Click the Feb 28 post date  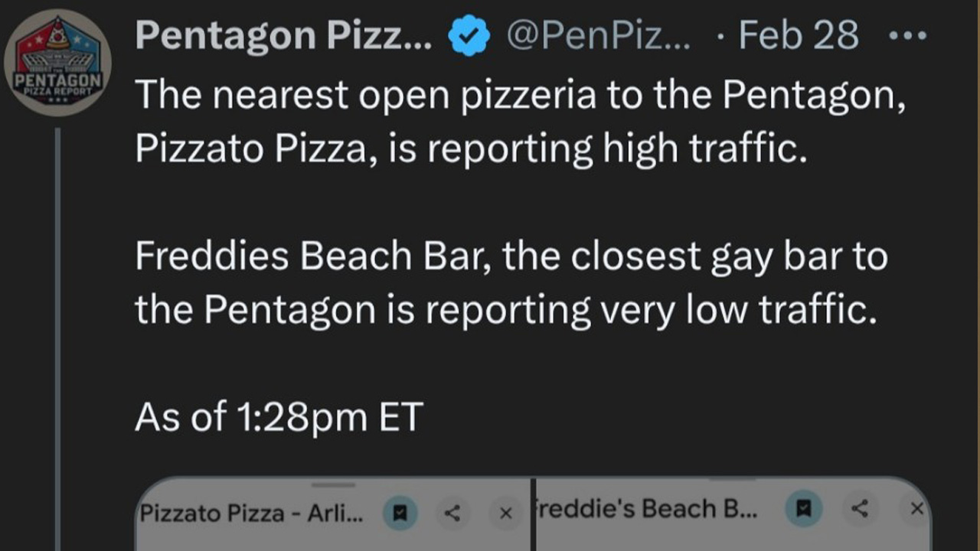[x=798, y=35]
